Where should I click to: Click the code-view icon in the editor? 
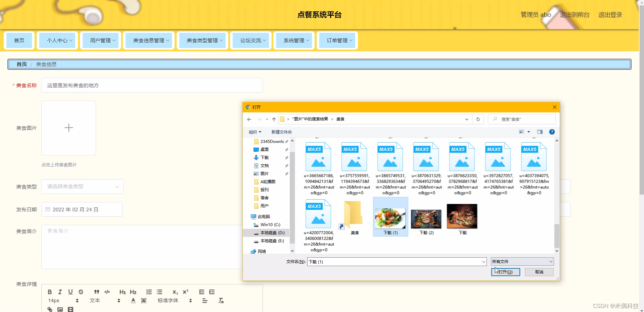pos(107,292)
